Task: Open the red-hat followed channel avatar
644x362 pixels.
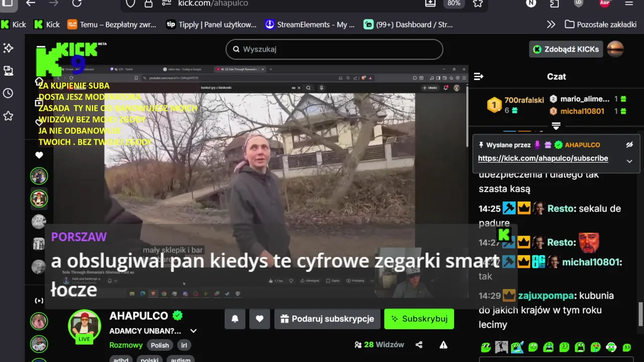Action: click(x=39, y=199)
